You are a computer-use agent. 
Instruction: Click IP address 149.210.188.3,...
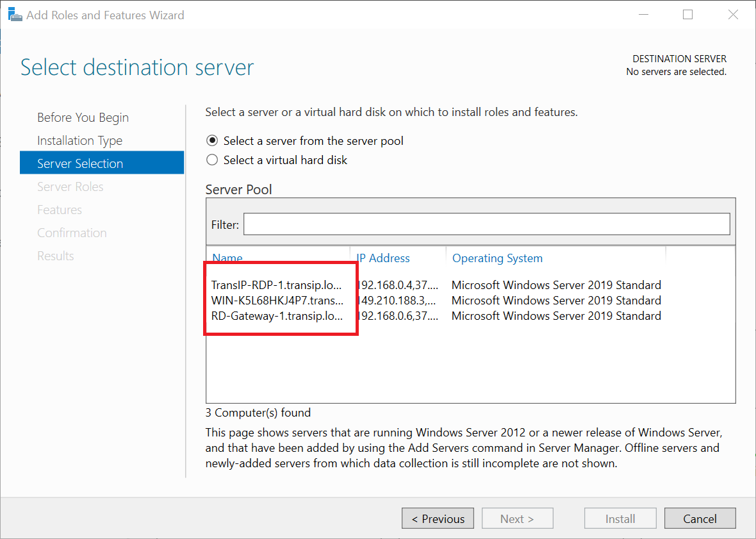(x=397, y=301)
